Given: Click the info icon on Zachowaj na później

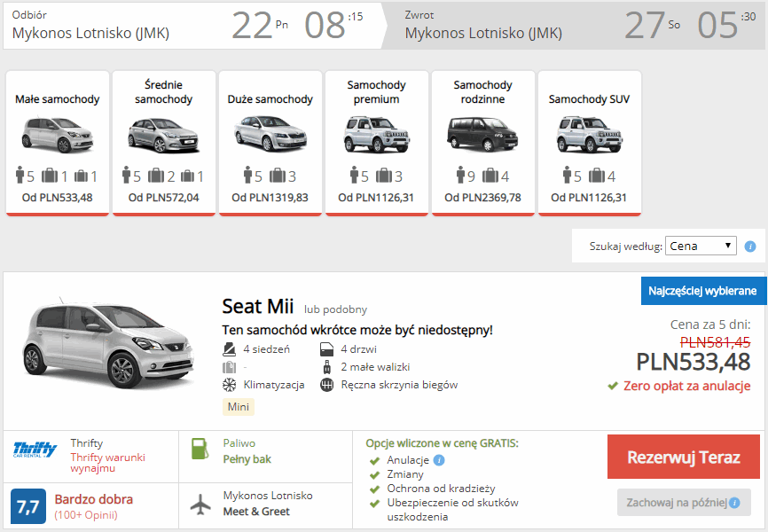Looking at the screenshot, I should pyautogui.click(x=733, y=503).
